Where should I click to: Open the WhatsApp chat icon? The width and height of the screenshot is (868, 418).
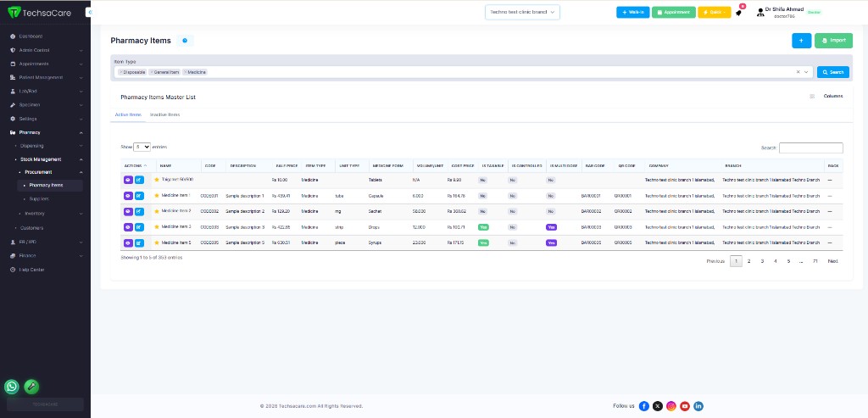12,387
